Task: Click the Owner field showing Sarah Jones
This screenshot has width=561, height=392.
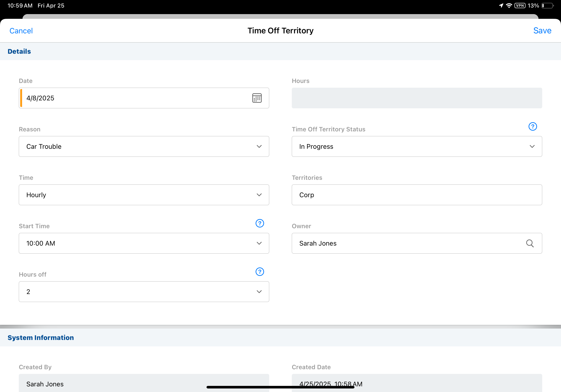Action: pos(406,243)
